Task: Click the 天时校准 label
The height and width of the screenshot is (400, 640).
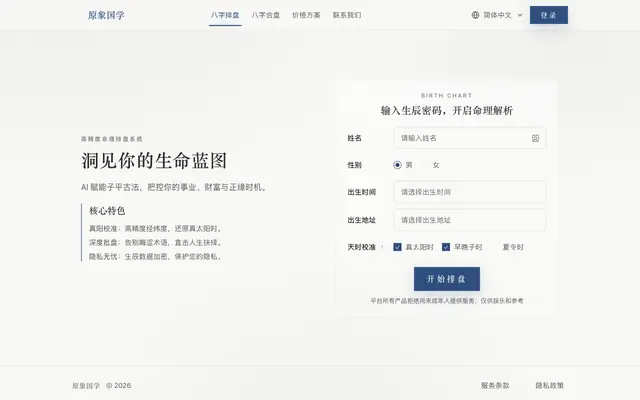Action: pos(361,247)
